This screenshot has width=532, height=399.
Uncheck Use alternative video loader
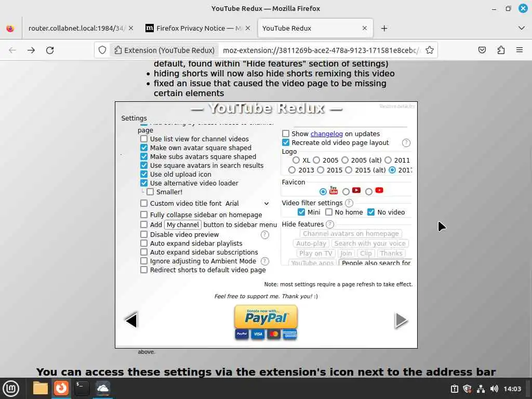[x=144, y=183]
